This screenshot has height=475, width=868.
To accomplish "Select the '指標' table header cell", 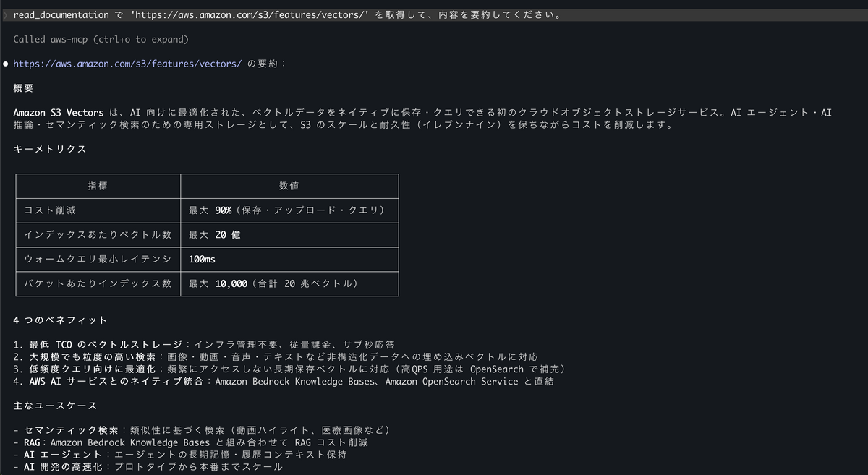I will [x=98, y=186].
